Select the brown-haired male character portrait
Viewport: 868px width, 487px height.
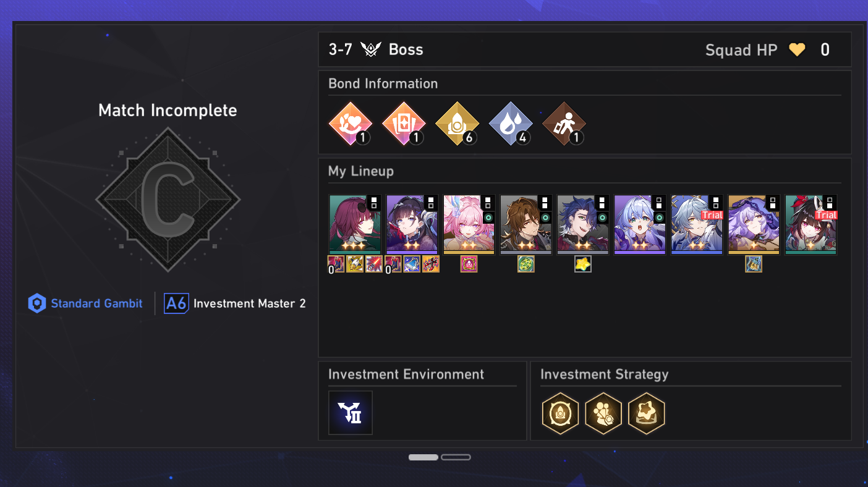[x=525, y=224]
